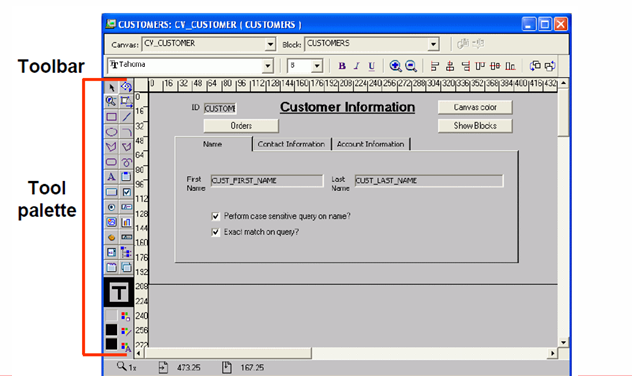Viewport: 632px width, 376px height.
Task: Pick the Image Item tool
Action: tap(111, 222)
